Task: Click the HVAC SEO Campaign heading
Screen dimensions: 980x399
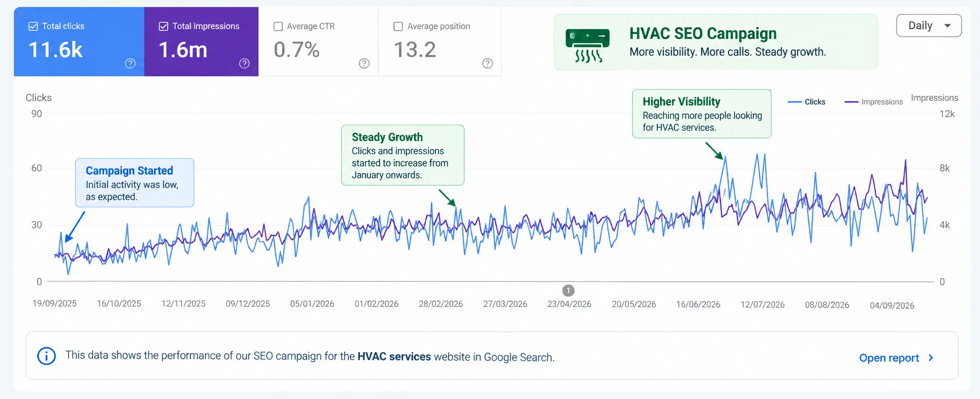Action: pos(703,33)
